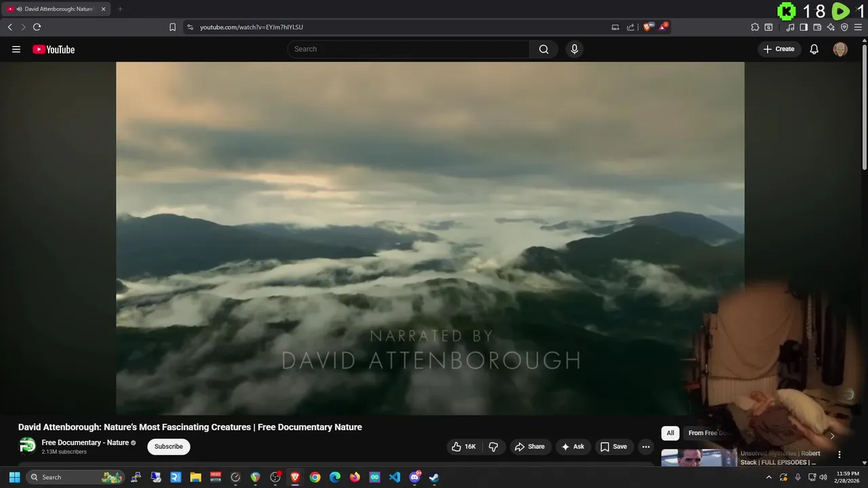Open the Unsolved Mysteries video thumbnail

pos(698,457)
